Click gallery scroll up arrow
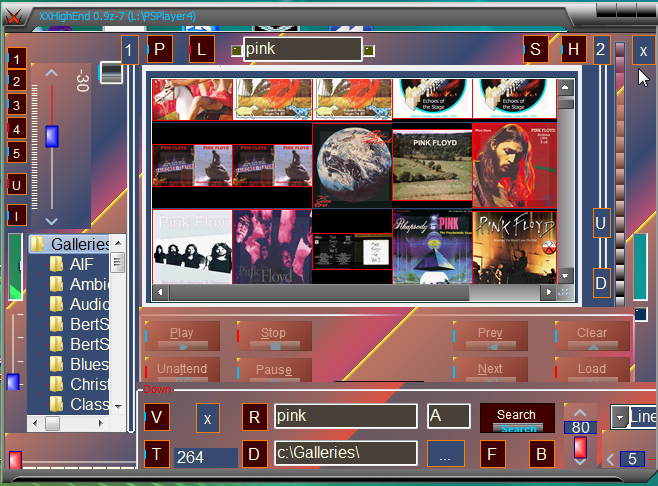This screenshot has height=486, width=658. pyautogui.click(x=565, y=87)
